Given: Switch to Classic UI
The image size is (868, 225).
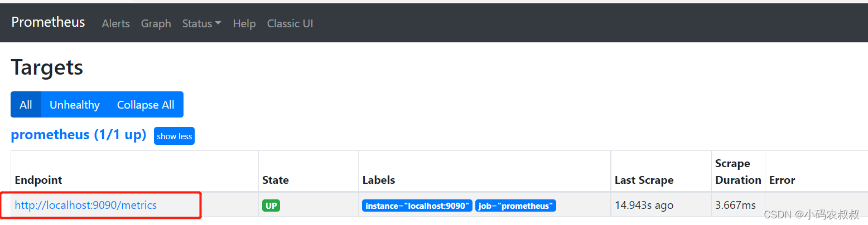Looking at the screenshot, I should (x=290, y=23).
